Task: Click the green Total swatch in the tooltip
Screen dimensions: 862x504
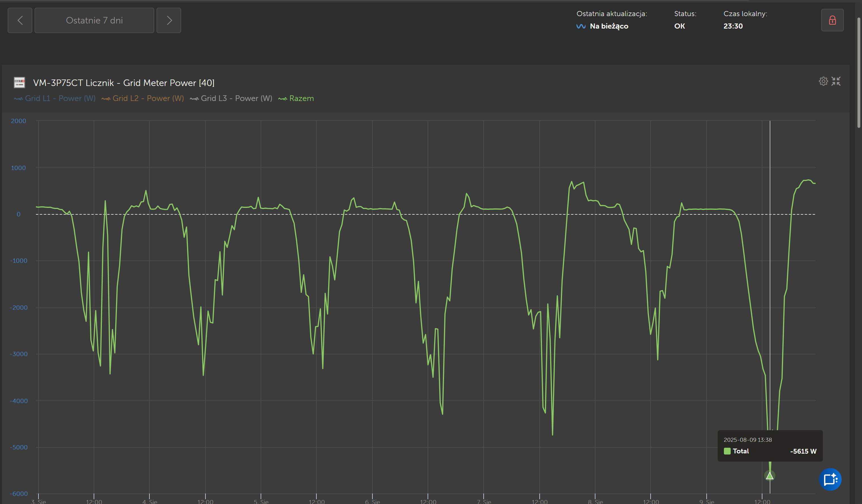Action: coord(727,451)
